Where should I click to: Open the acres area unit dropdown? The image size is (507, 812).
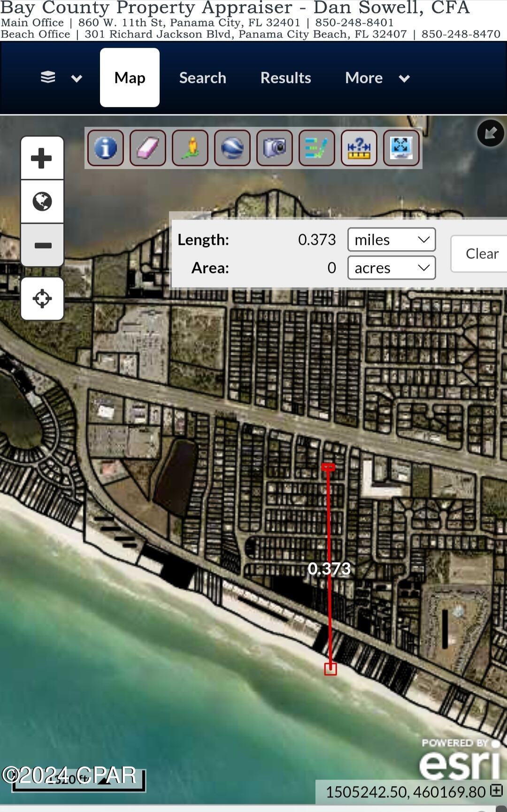[x=392, y=268]
